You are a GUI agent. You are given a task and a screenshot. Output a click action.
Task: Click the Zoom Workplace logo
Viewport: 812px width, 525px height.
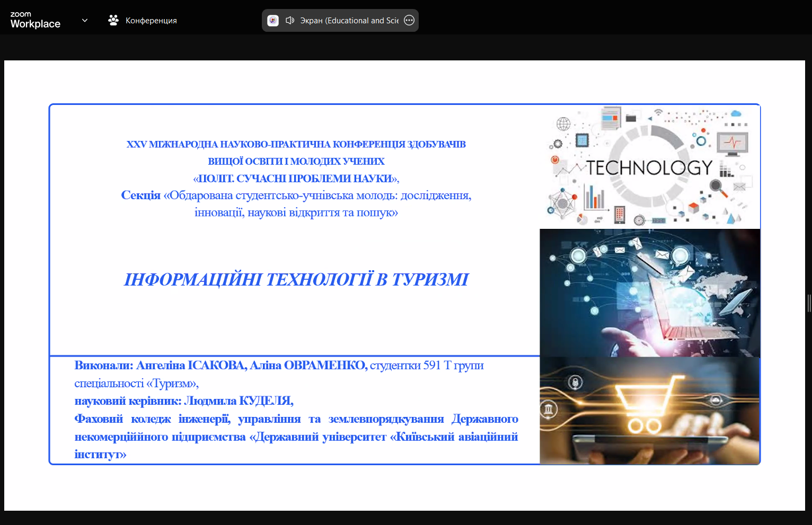tap(35, 20)
